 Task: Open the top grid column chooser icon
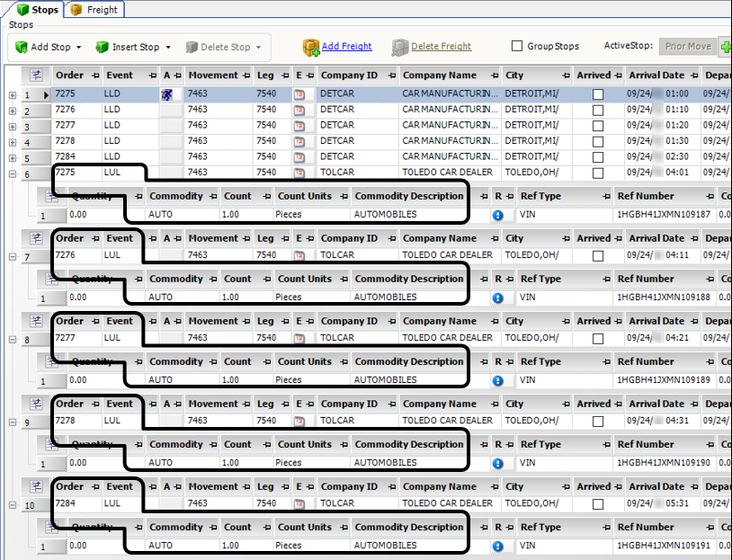[36, 76]
